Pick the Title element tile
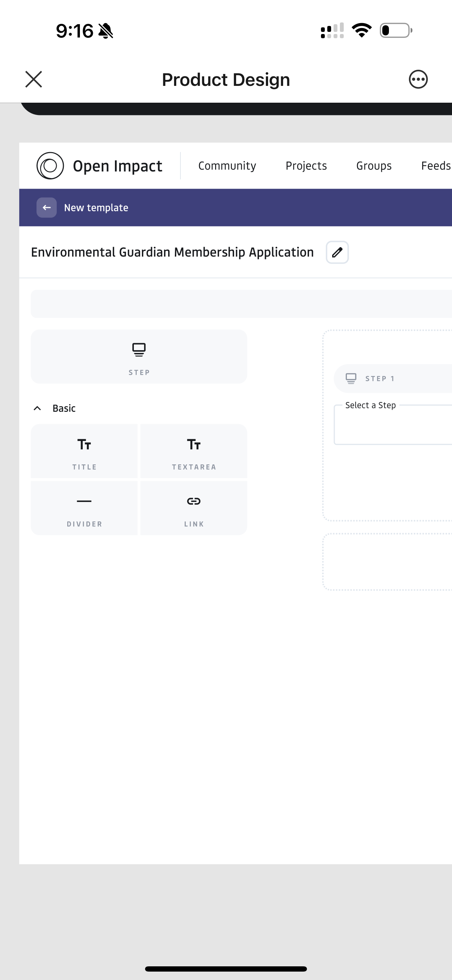Image resolution: width=452 pixels, height=980 pixels. coord(84,451)
